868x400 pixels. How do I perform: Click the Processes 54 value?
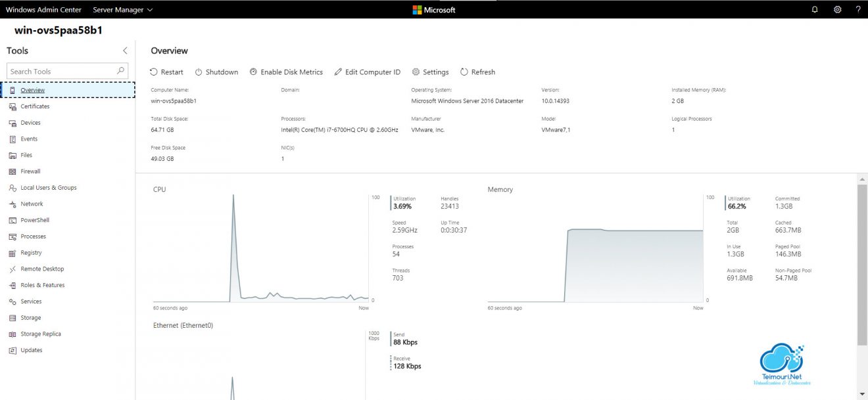click(396, 254)
